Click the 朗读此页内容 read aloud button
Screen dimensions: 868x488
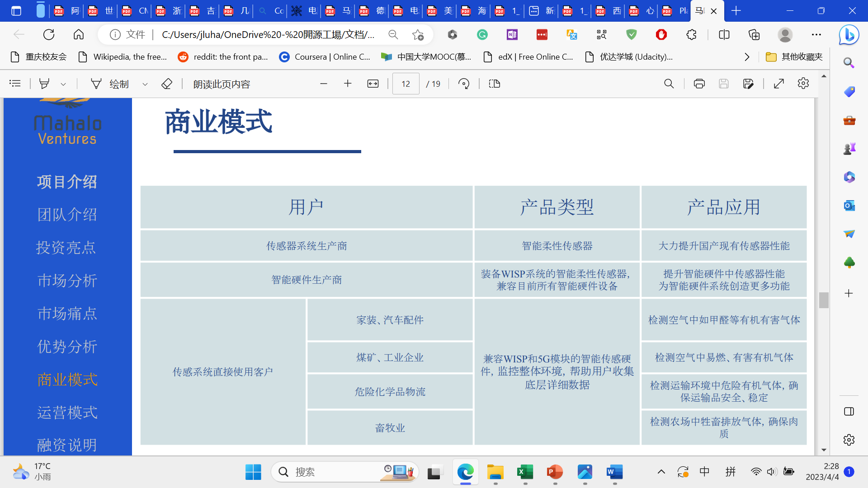coord(222,84)
